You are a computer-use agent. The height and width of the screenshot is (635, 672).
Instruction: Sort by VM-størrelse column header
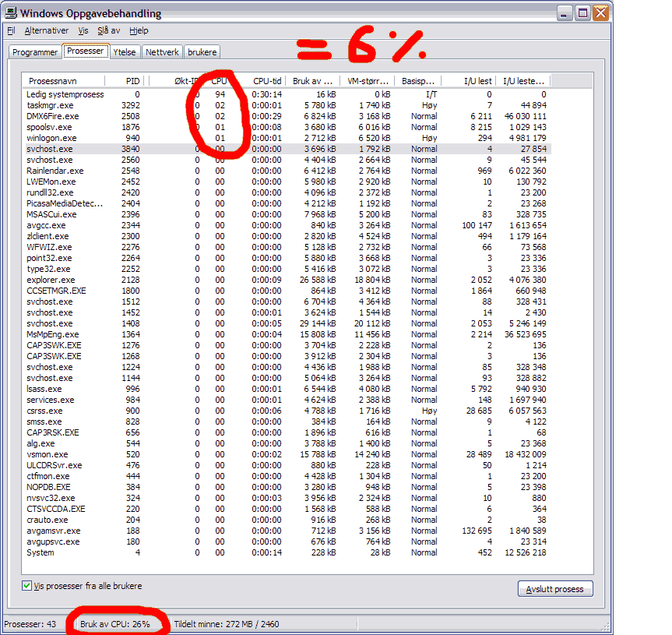click(x=368, y=80)
